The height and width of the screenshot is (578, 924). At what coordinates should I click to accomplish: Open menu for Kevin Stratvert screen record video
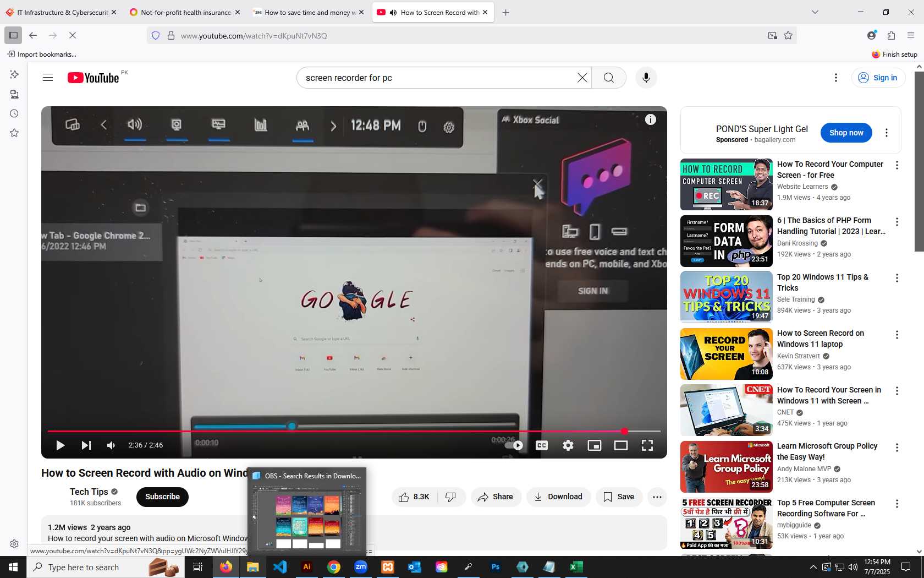coord(897,335)
